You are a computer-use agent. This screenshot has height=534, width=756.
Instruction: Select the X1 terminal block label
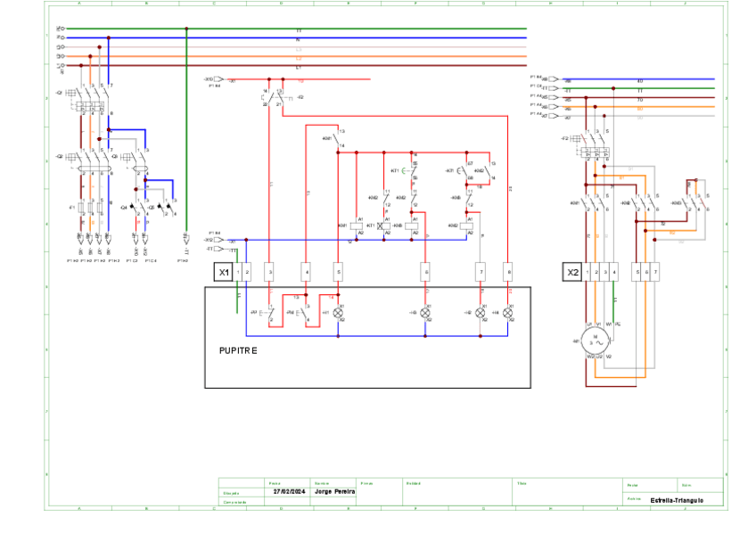coord(223,270)
